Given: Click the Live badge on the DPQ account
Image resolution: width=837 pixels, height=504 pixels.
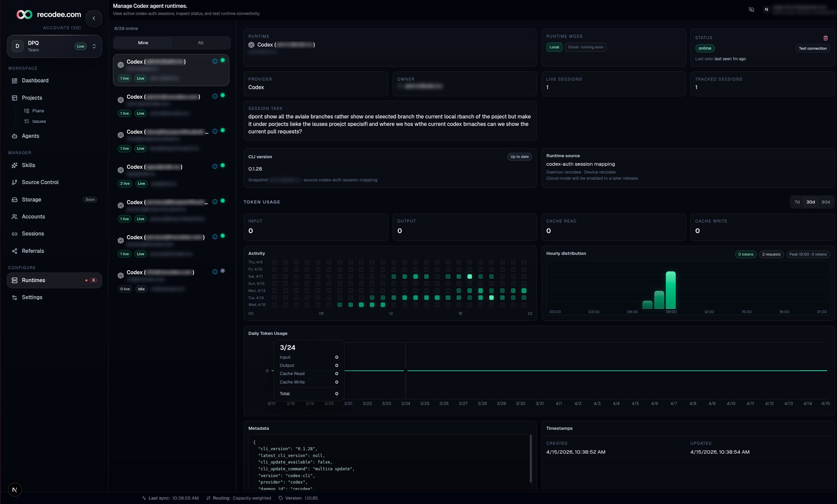Looking at the screenshot, I should pyautogui.click(x=81, y=47).
